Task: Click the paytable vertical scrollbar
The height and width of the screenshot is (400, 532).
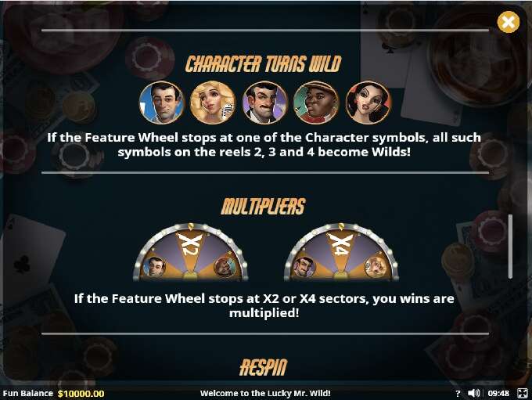Action: coord(510,247)
